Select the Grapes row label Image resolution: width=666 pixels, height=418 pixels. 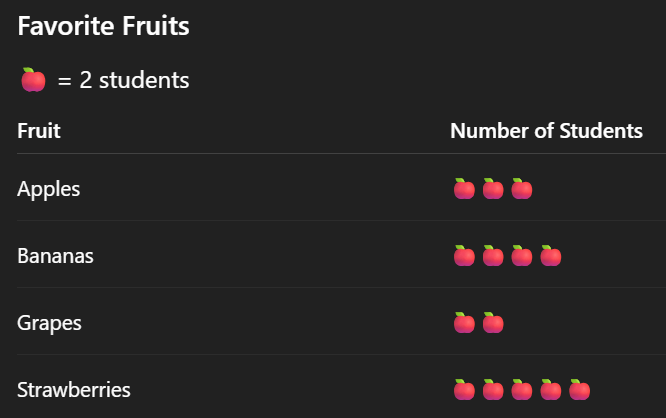pos(49,323)
